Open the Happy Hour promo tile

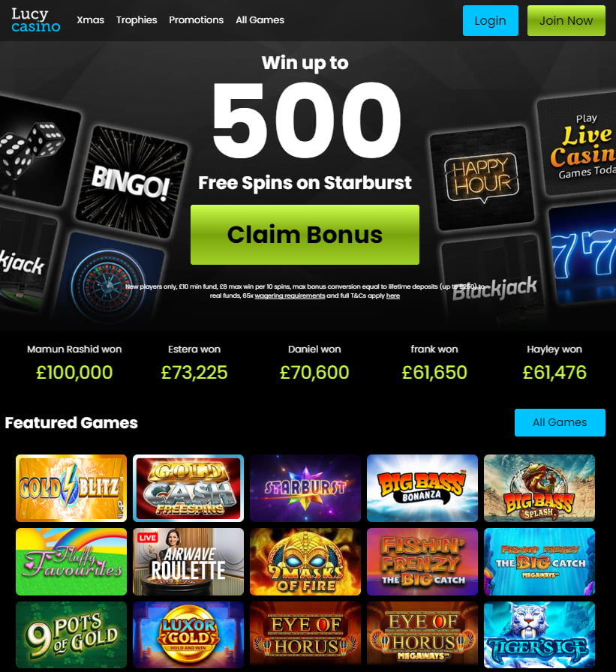pos(482,178)
